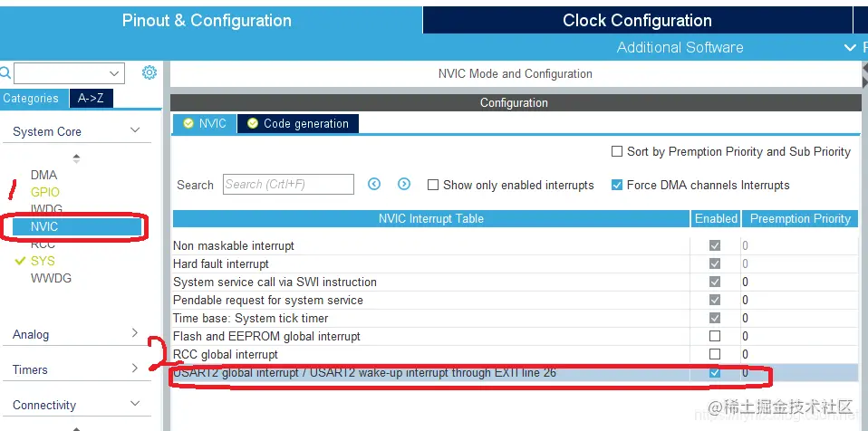Select RCC global interrupt row text
This screenshot has width=868, height=431.
(x=226, y=354)
